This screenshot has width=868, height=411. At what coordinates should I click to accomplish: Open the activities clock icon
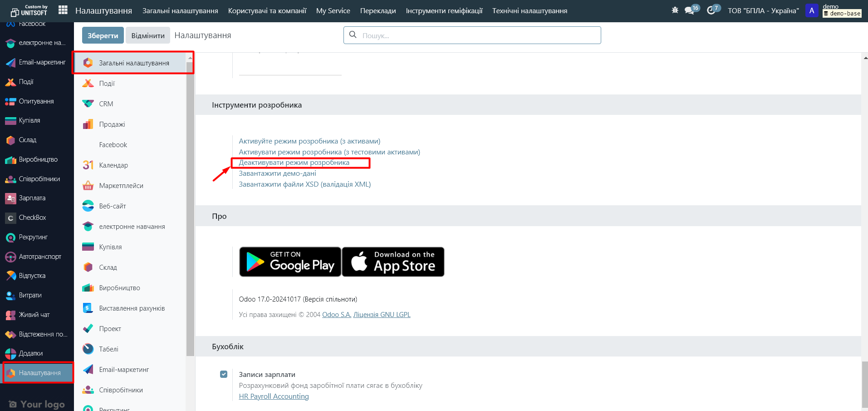click(x=711, y=10)
